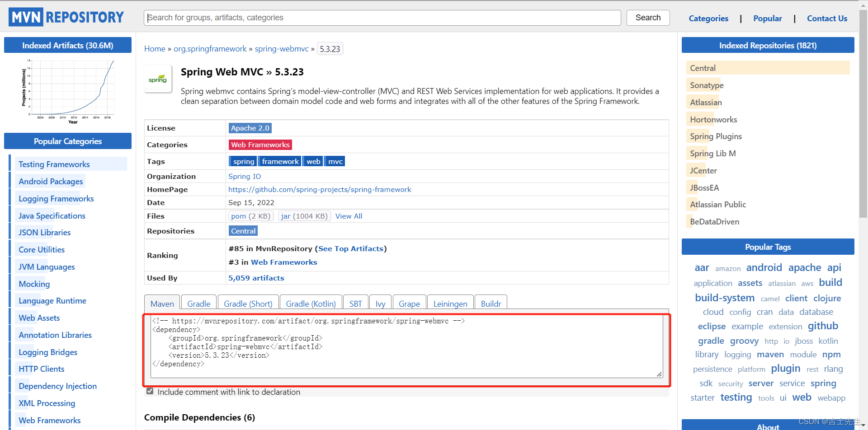Image resolution: width=868 pixels, height=430 pixels.
Task: Open JVM Languages category
Action: click(x=47, y=267)
